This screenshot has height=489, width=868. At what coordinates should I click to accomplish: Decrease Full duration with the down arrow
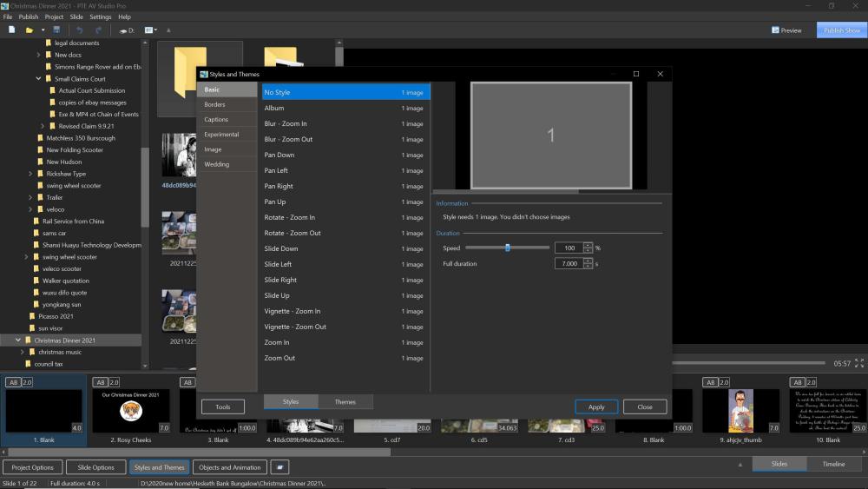click(x=588, y=267)
